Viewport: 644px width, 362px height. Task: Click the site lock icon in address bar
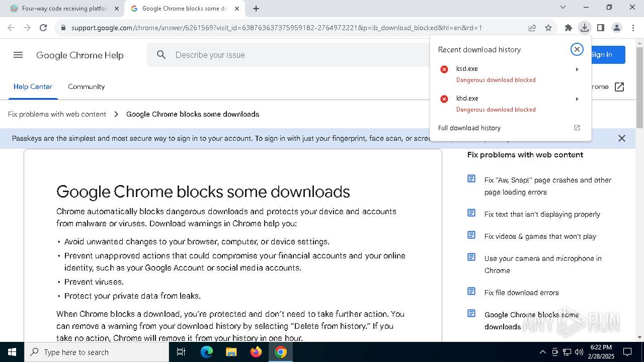coord(63,28)
